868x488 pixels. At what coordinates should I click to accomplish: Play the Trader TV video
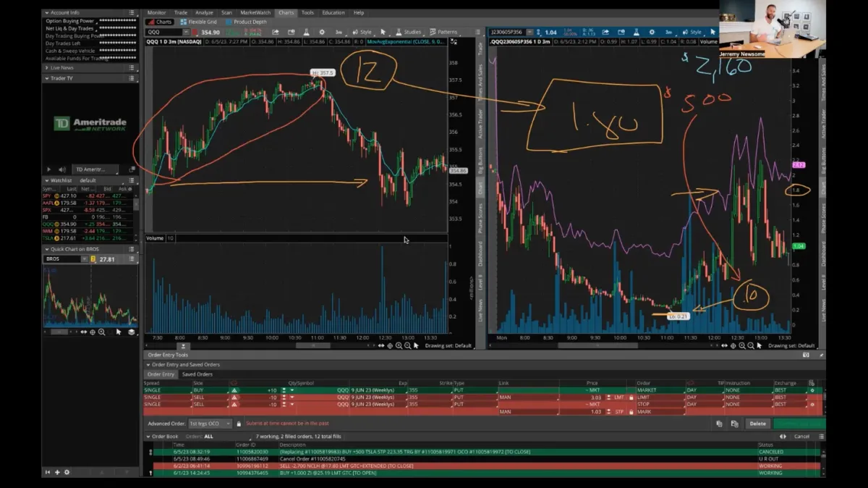49,169
